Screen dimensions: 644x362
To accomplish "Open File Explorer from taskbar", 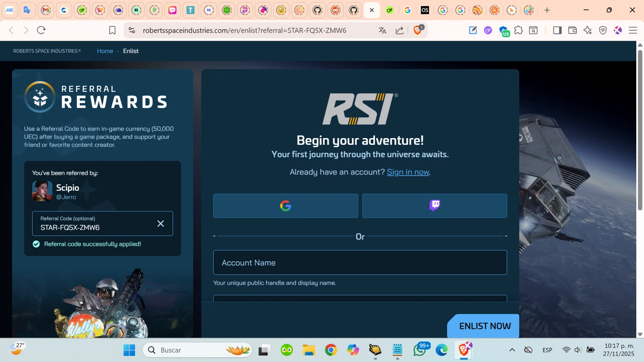I will click(x=309, y=350).
